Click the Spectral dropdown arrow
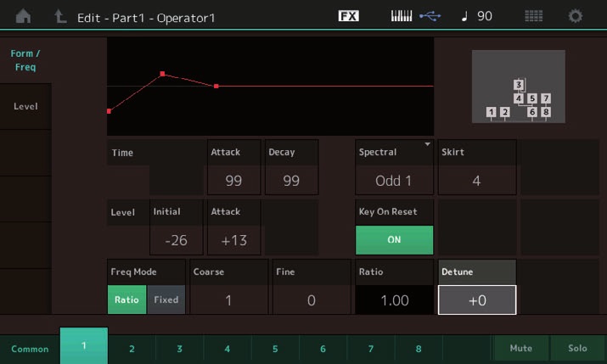Image resolution: width=607 pixels, height=364 pixels. tap(427, 144)
